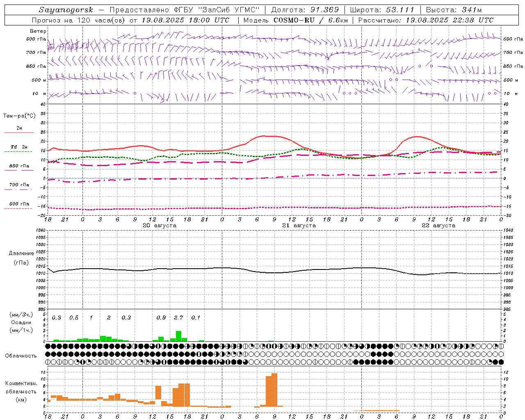The width and height of the screenshot is (525, 420).
Task: Click the 0.1 precipitation total value
Action: [x=196, y=318]
